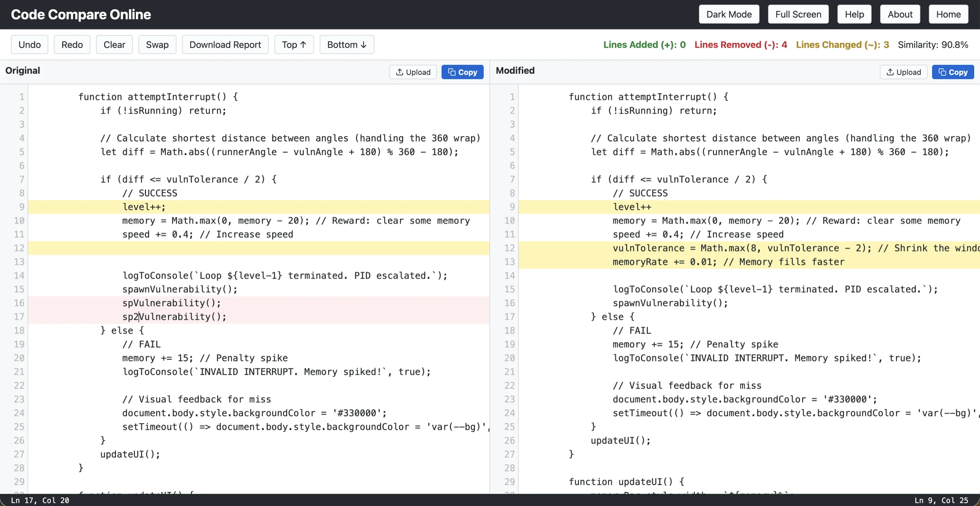The image size is (980, 506).
Task: Click Original pane heading
Action: coord(22,70)
